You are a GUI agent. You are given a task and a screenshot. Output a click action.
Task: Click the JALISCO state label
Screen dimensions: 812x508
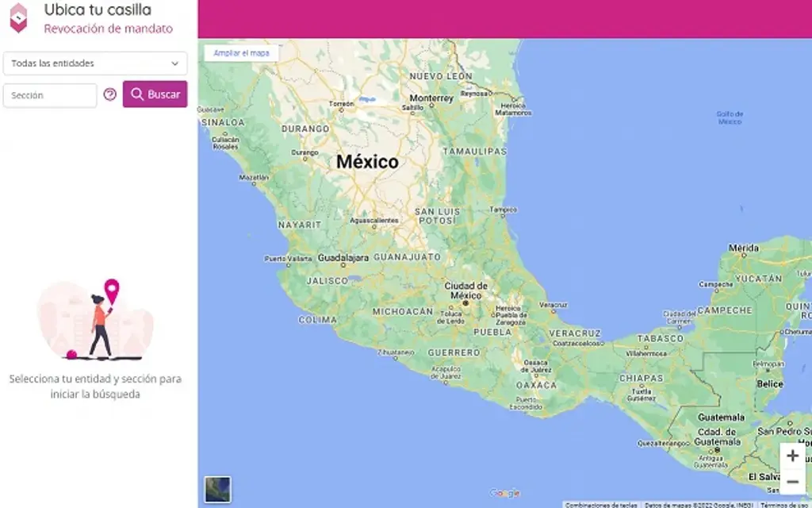point(327,280)
